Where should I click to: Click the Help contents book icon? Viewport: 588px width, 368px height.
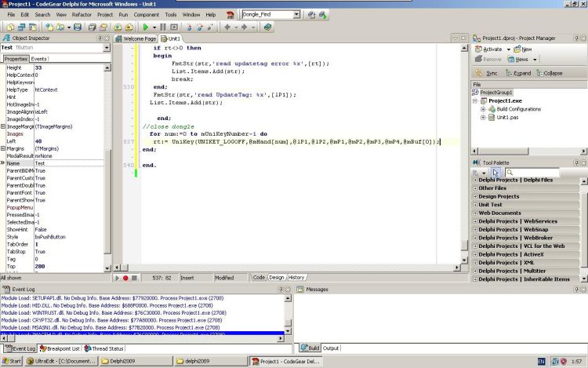click(x=267, y=27)
